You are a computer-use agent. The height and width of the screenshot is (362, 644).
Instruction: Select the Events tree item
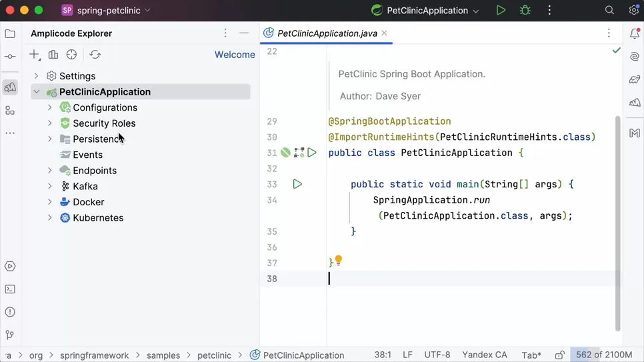tap(87, 155)
